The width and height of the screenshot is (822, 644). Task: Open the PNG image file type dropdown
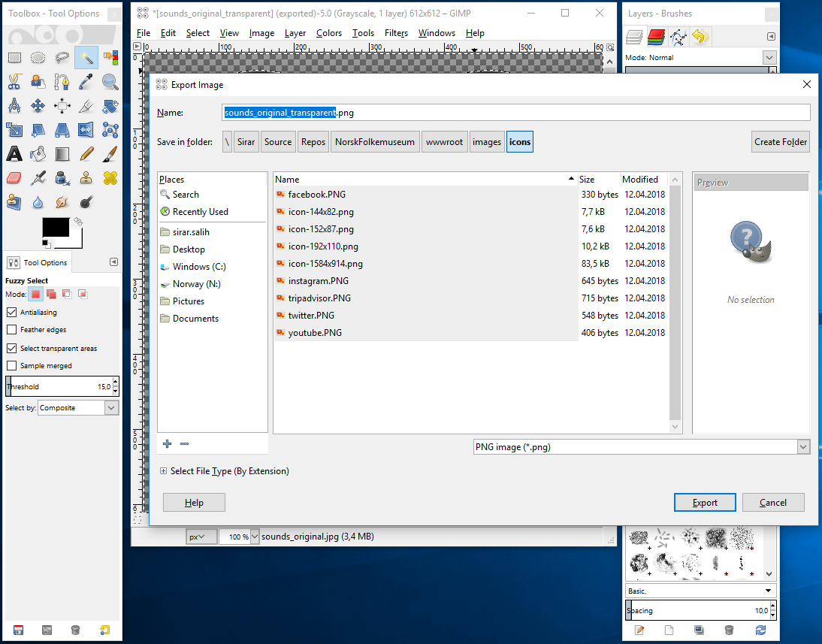803,447
